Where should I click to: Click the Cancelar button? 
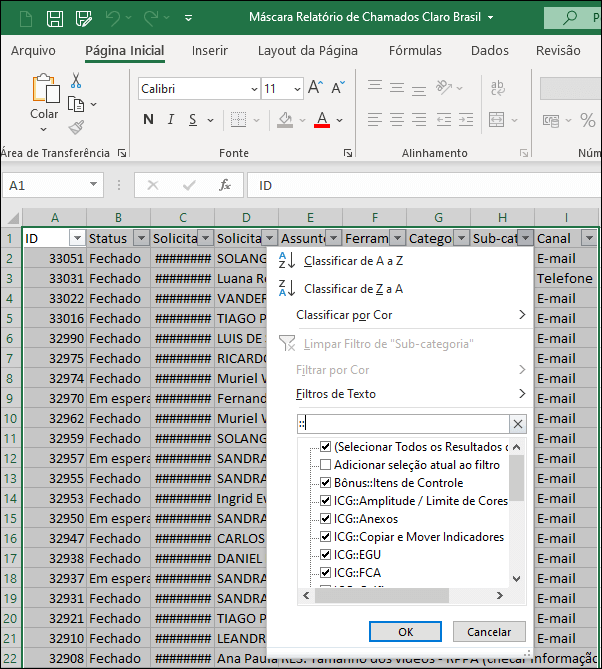489,631
